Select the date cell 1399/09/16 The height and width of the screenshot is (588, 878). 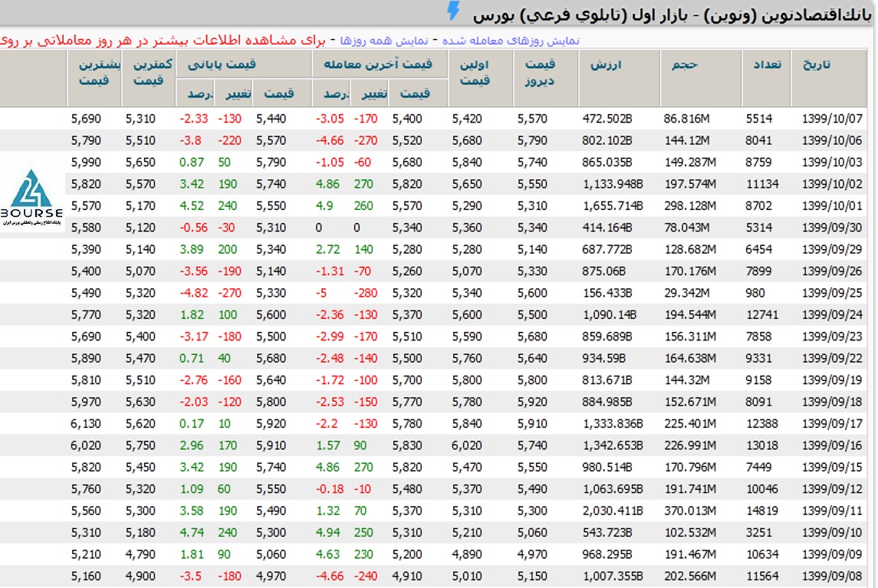(832, 445)
